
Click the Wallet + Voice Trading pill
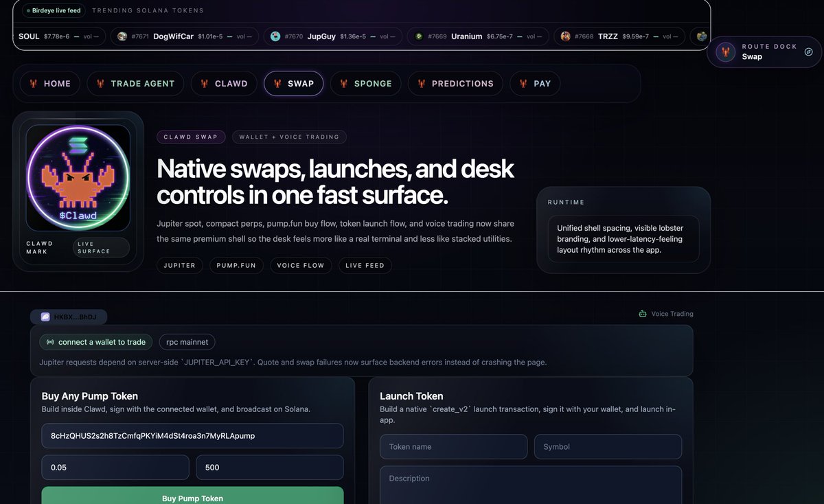tap(289, 137)
